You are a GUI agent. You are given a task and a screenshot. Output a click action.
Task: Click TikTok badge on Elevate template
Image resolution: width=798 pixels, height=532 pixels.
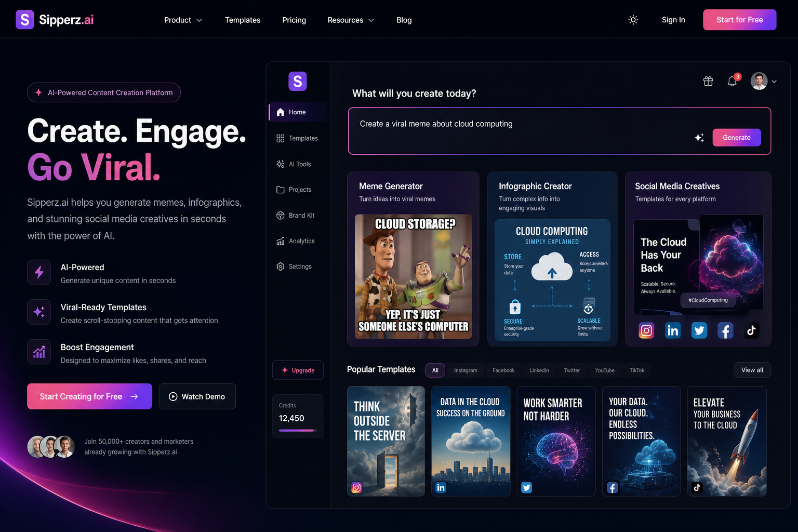coord(697,488)
